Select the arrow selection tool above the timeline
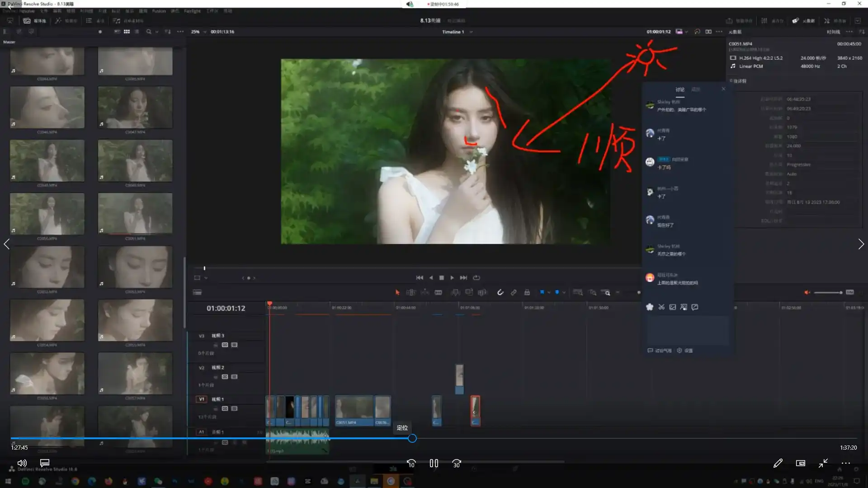 [397, 292]
